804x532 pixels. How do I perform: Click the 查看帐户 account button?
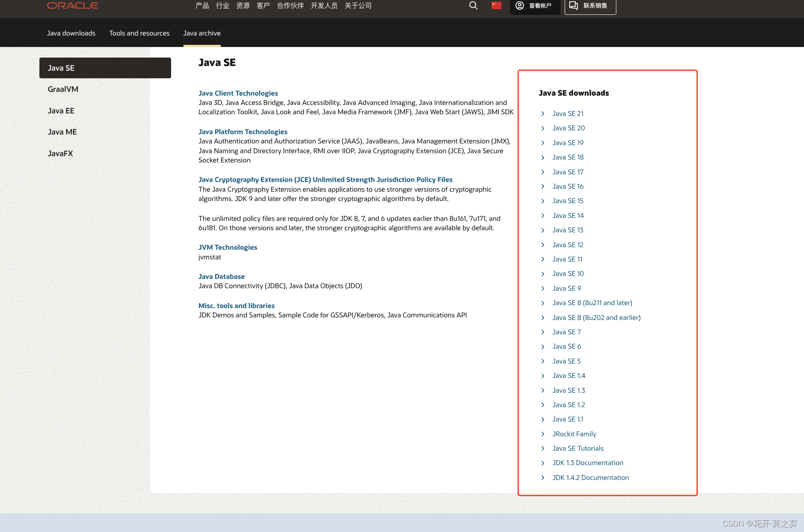pos(535,6)
